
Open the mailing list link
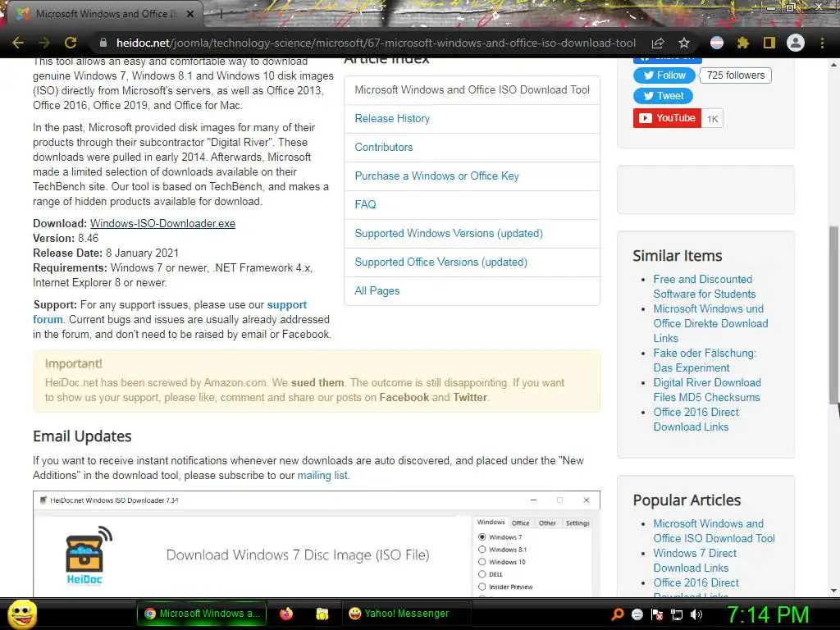click(x=322, y=475)
